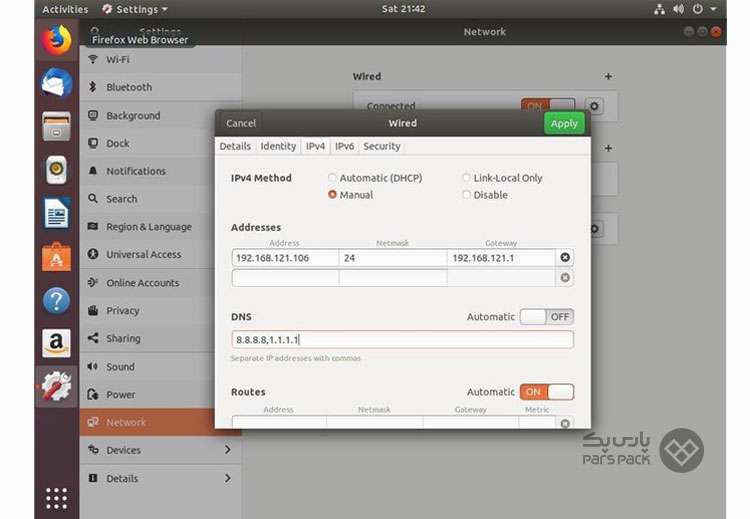Open Sound settings

point(160,367)
